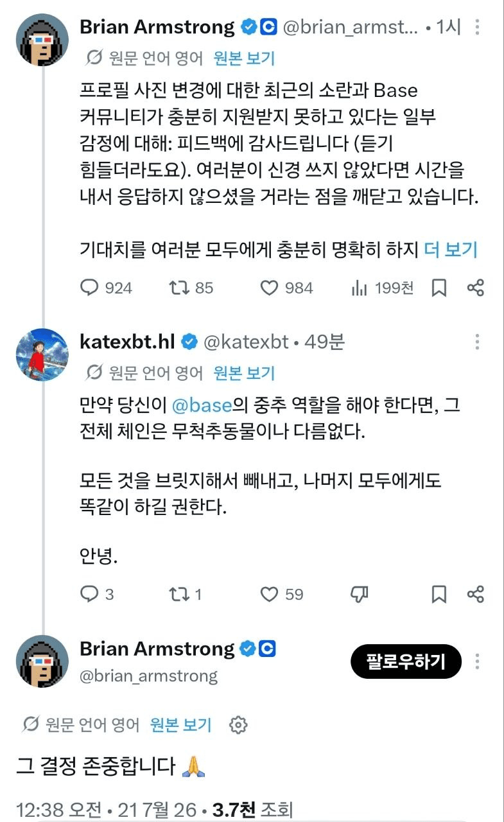Retweet the katexbt.hl tweet
The image size is (504, 822).
[178, 594]
